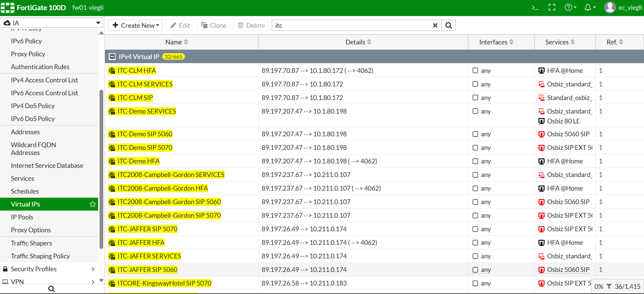The height and width of the screenshot is (294, 644).
Task: Open reference count link for ITC-CLM HFA
Action: [601, 71]
